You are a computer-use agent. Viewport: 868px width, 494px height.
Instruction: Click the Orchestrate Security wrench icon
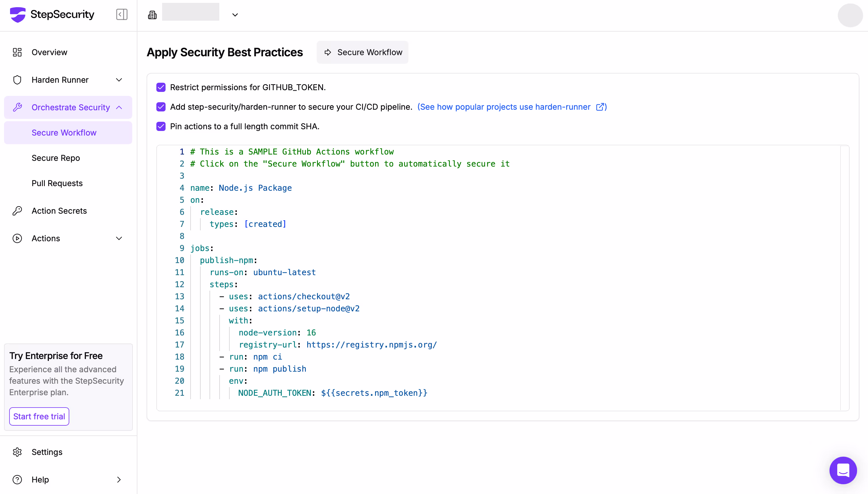(17, 107)
